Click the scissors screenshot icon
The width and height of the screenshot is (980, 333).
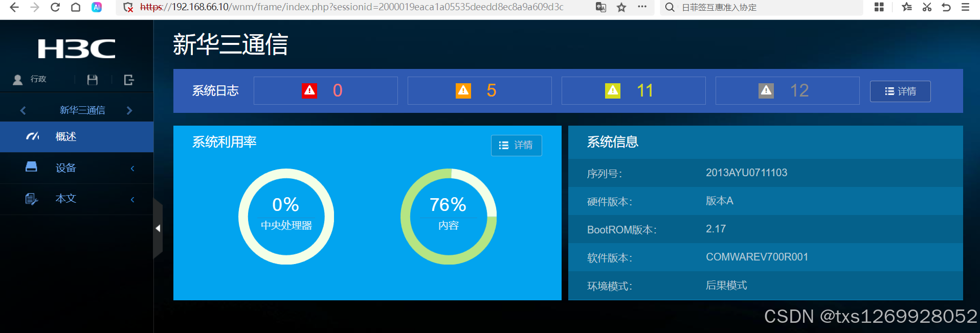tap(927, 7)
